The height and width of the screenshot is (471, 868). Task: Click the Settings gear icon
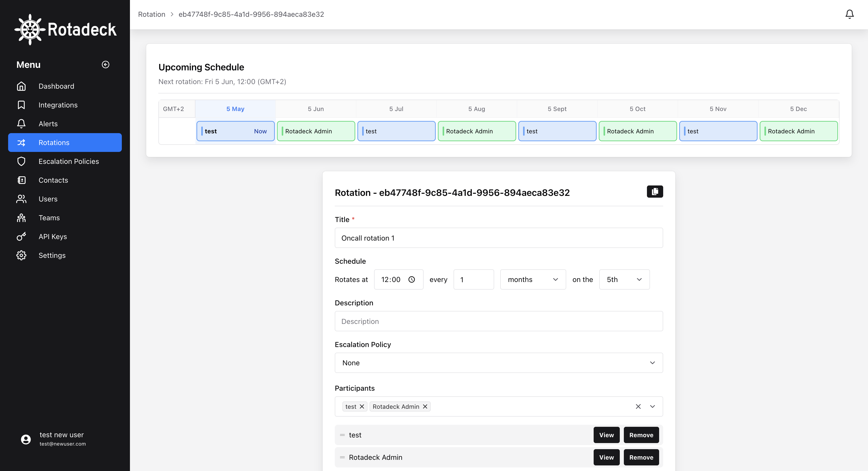click(21, 255)
